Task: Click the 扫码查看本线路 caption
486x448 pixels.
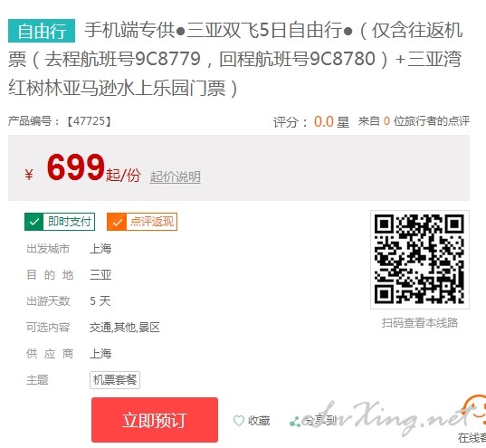Action: [420, 323]
